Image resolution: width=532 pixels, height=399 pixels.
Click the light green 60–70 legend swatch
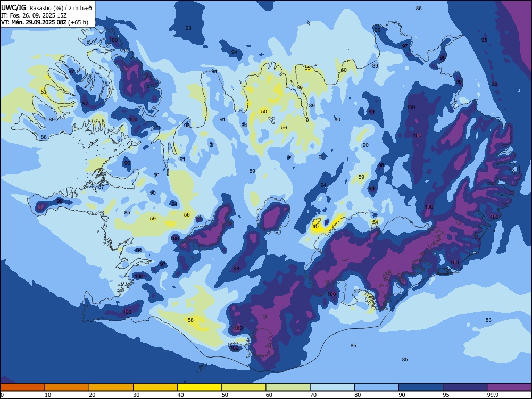pos(288,387)
